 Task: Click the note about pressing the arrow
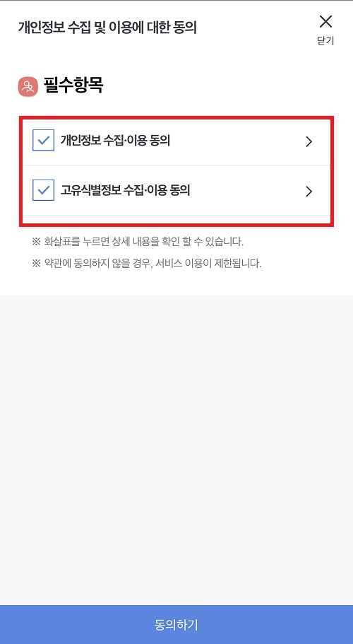tap(138, 242)
